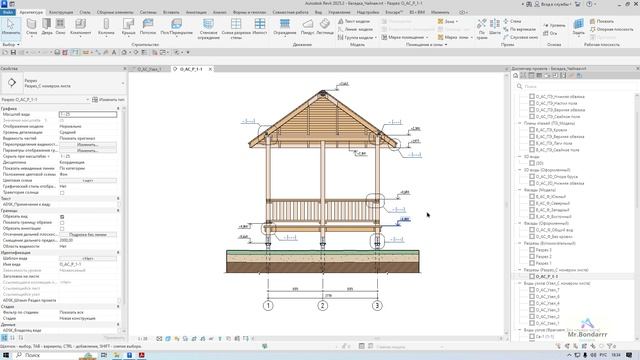Select the Ceiling (Потолок) tool

148,27
